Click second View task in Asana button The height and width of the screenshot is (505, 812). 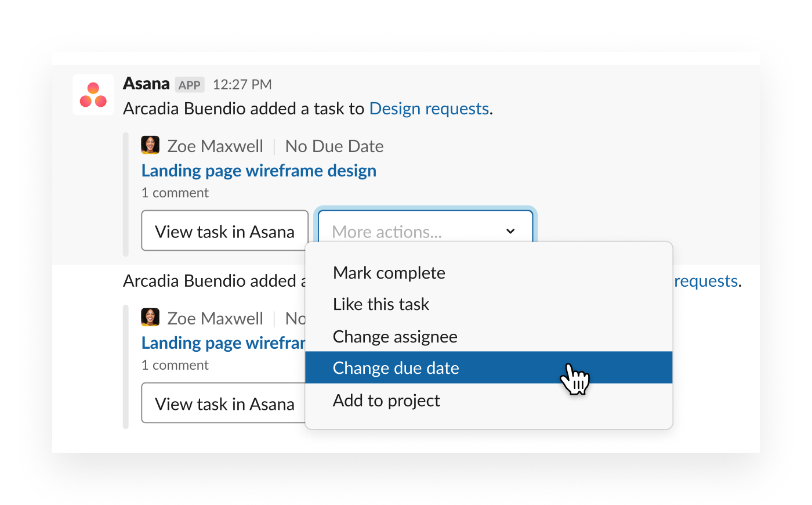point(224,403)
